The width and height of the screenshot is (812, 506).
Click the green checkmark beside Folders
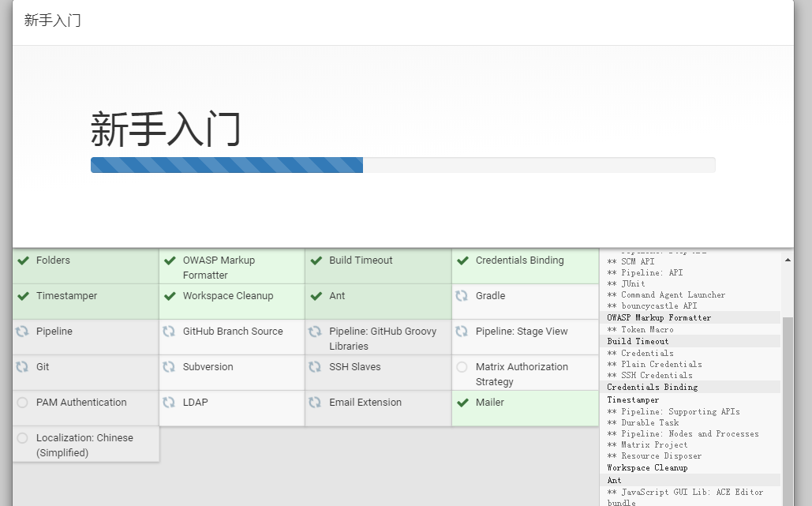point(24,260)
